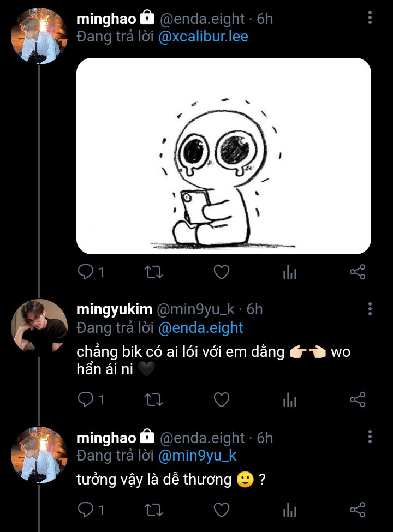Like mingyukim's "wo hẩn ái ni" tweet

pos(222,399)
